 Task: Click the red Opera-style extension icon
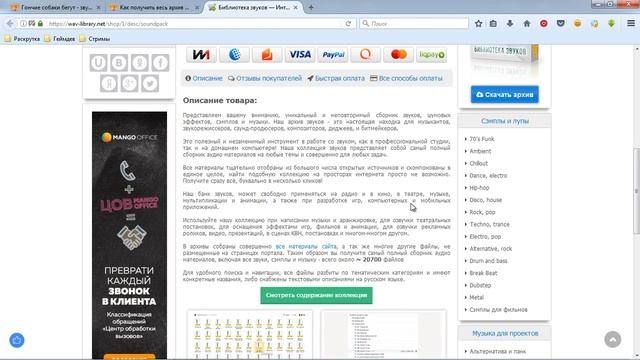click(544, 24)
